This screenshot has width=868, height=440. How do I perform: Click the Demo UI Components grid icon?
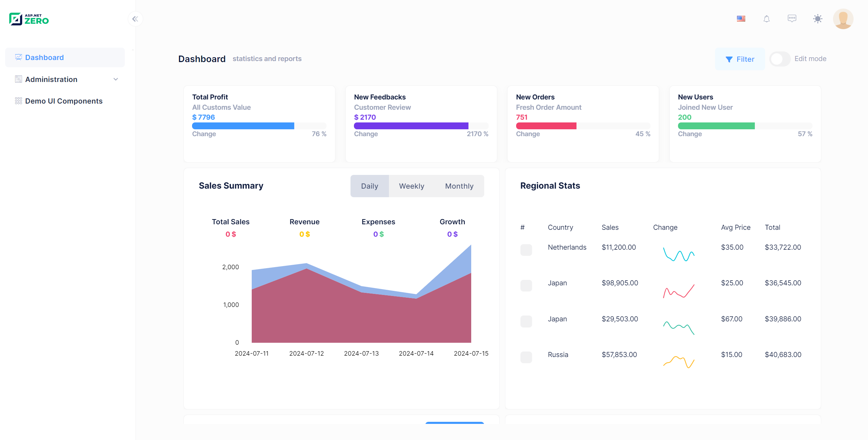[x=19, y=101]
